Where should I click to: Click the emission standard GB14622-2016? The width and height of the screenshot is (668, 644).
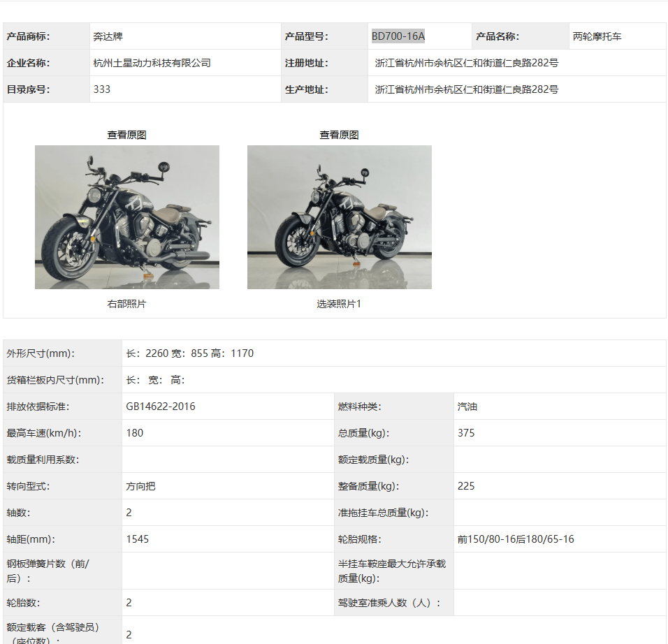[x=161, y=407]
